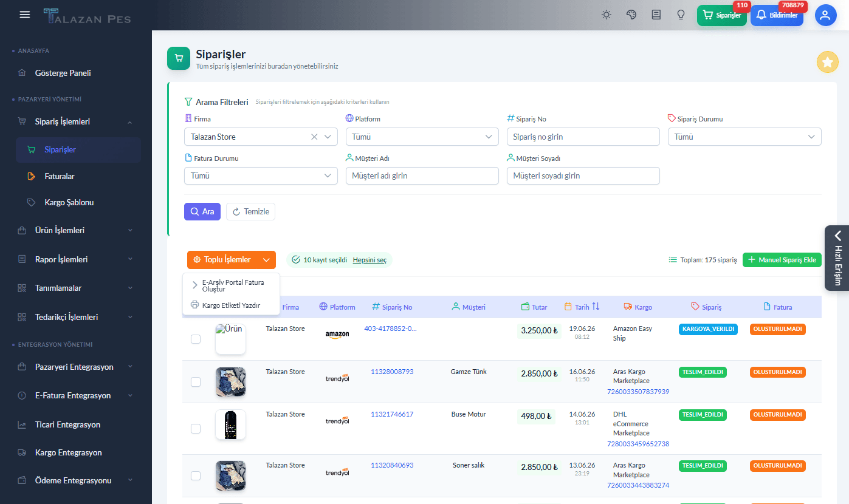Open Siparişler button in top header
The height and width of the screenshot is (504, 849).
pos(722,15)
